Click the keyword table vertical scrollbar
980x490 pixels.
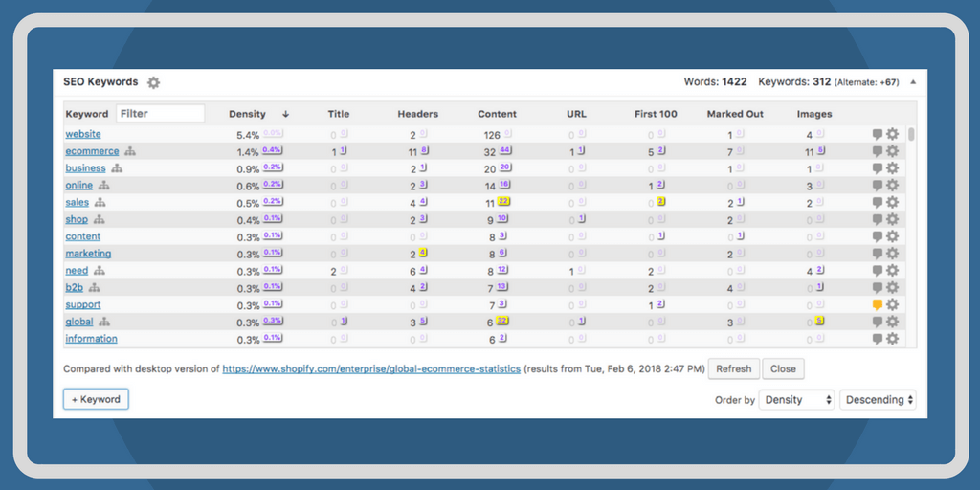coord(911,135)
